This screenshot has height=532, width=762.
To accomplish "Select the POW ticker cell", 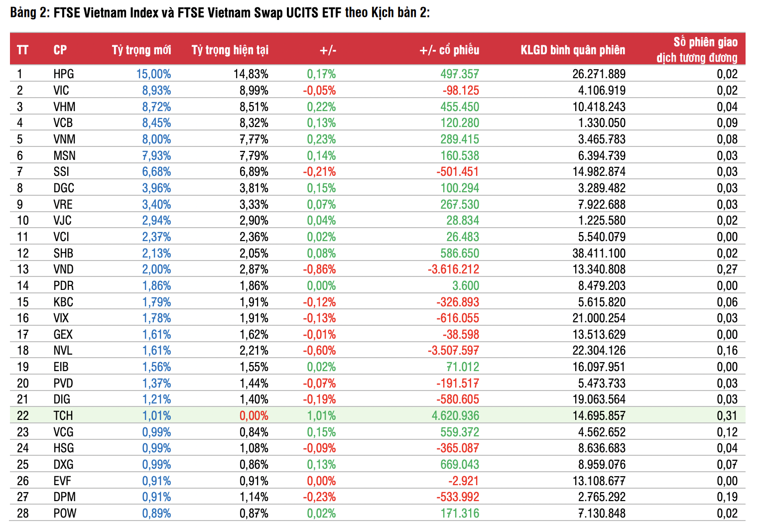I will [x=65, y=513].
